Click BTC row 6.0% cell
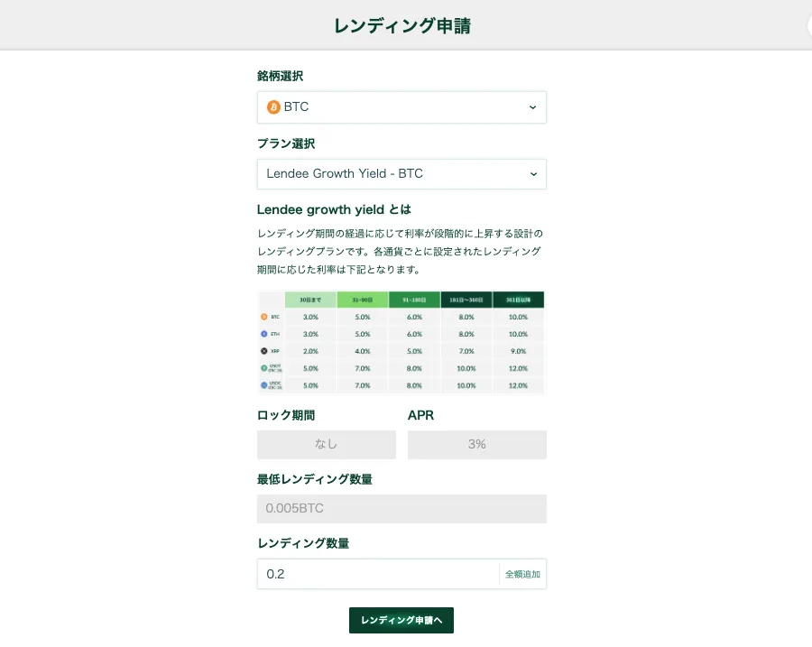Image resolution: width=812 pixels, height=647 pixels. click(414, 317)
